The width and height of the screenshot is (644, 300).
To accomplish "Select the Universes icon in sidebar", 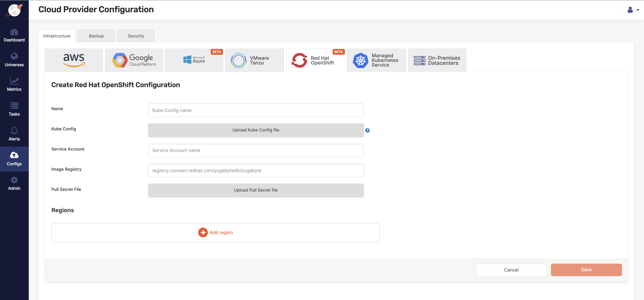I will pyautogui.click(x=14, y=60).
